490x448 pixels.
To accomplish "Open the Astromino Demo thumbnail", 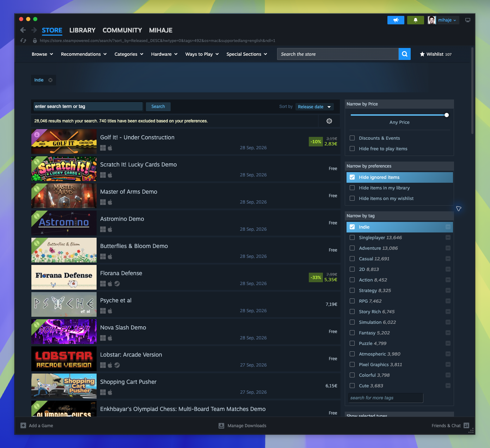I will point(64,223).
